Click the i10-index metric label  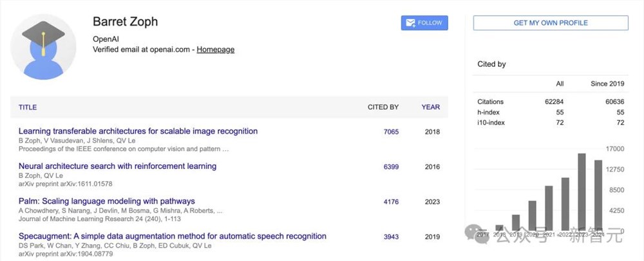tap(489, 122)
